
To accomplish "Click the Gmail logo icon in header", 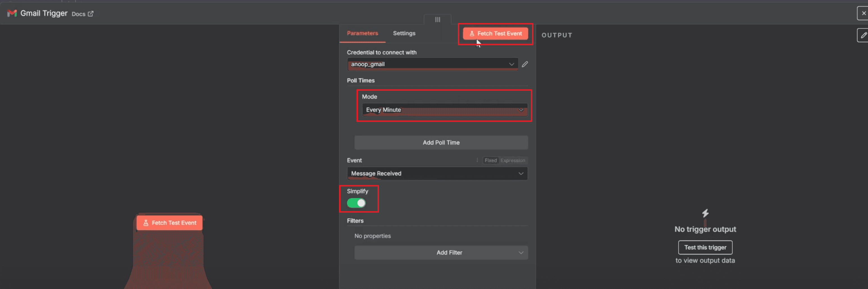I will (12, 13).
